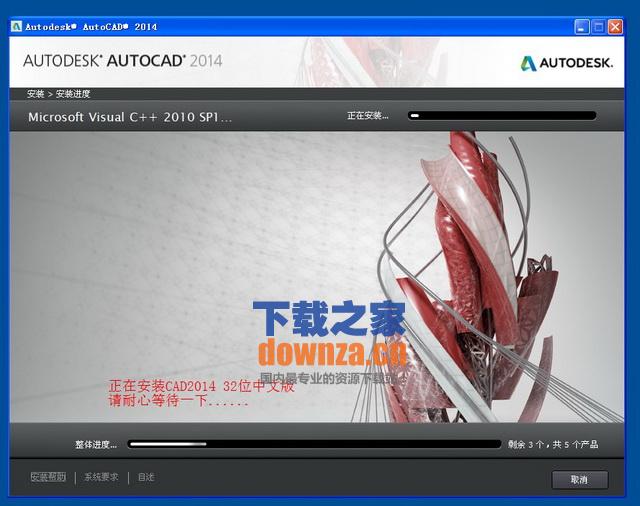Click the AutoCAD title bar icon
The width and height of the screenshot is (640, 506).
(17, 27)
